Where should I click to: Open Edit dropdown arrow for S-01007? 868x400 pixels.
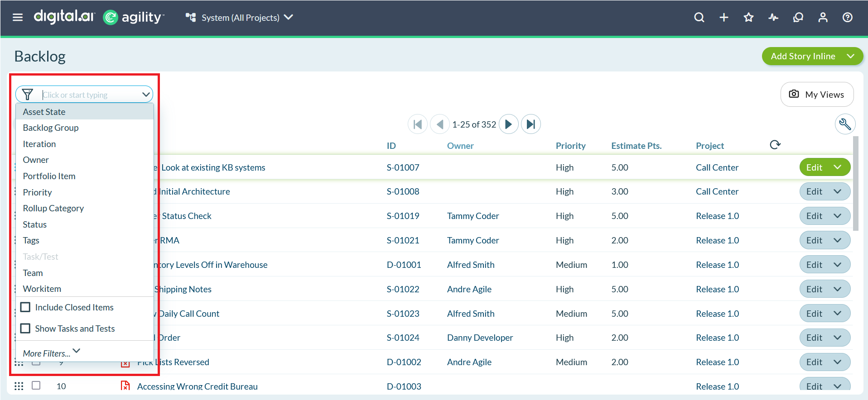(837, 167)
